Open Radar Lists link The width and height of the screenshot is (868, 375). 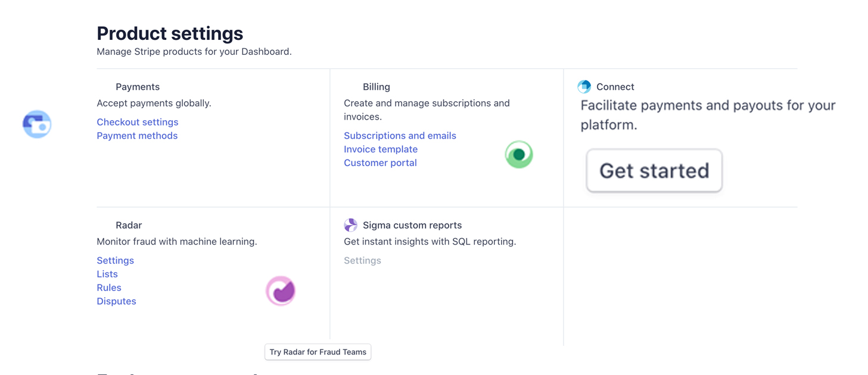pos(107,274)
